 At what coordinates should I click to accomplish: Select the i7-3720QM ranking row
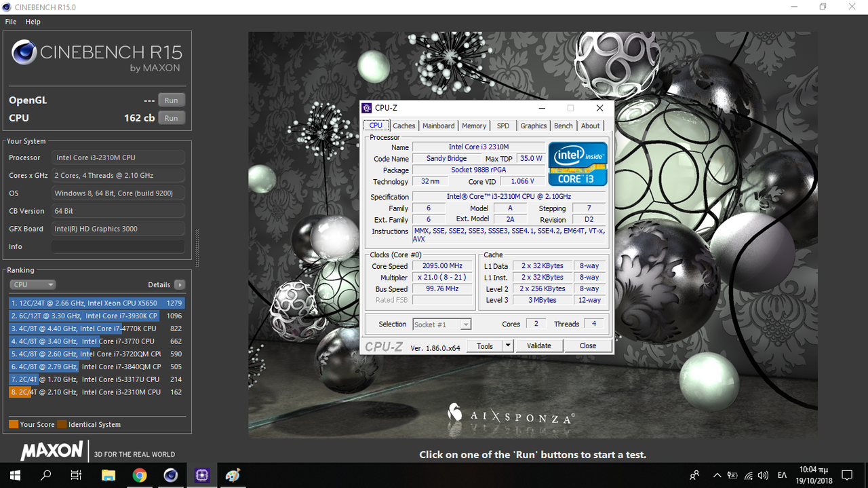click(x=97, y=354)
